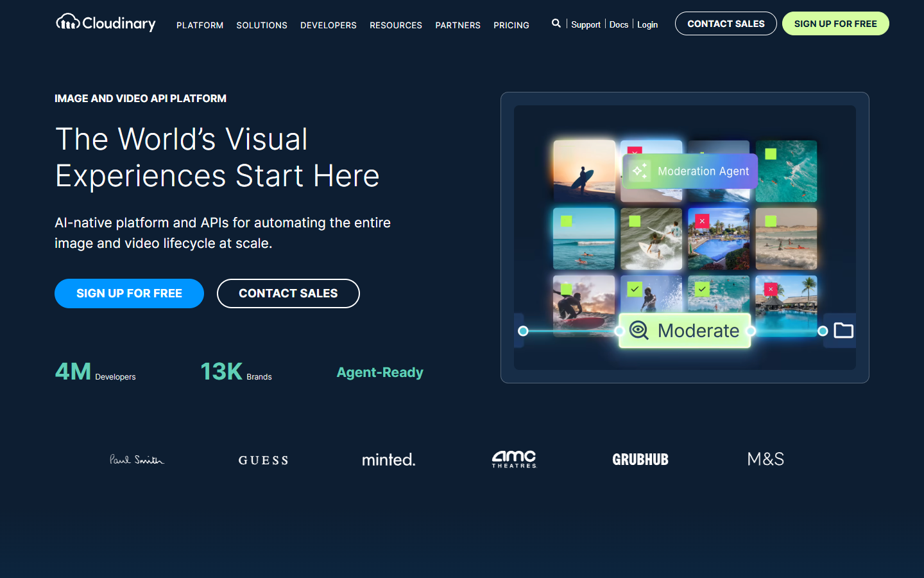Open the search magnifier icon
The height and width of the screenshot is (578, 924).
point(556,23)
